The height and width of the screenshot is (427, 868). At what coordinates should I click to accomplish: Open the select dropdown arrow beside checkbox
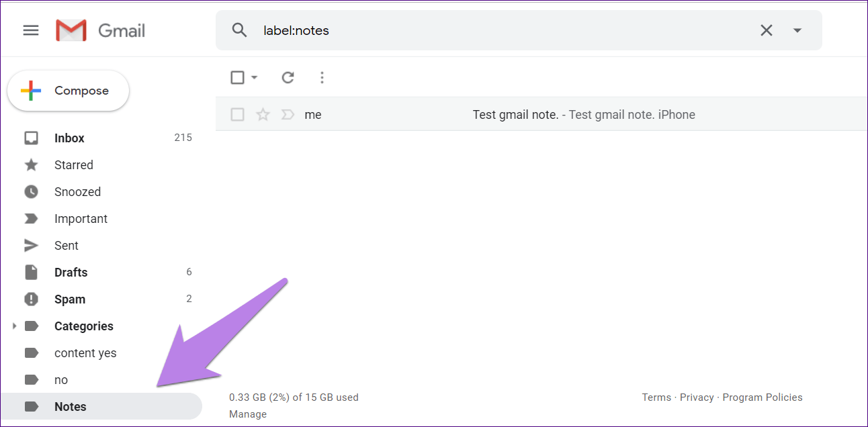pyautogui.click(x=255, y=78)
